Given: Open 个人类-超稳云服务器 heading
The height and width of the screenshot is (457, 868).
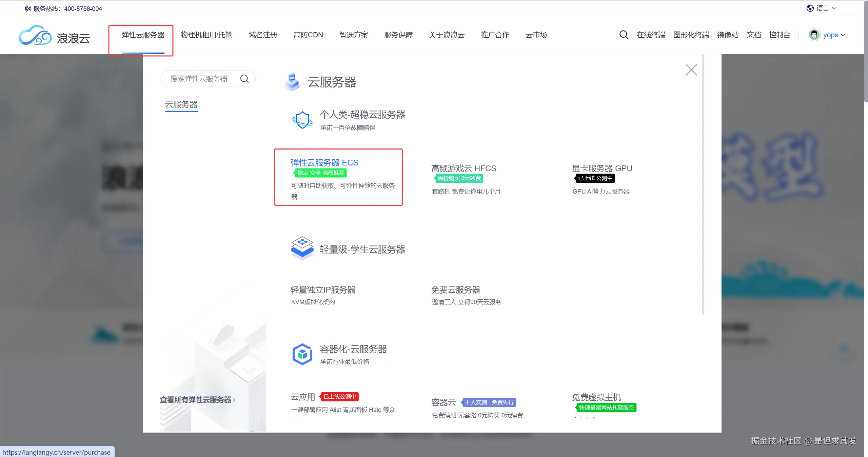Looking at the screenshot, I should pos(362,115).
